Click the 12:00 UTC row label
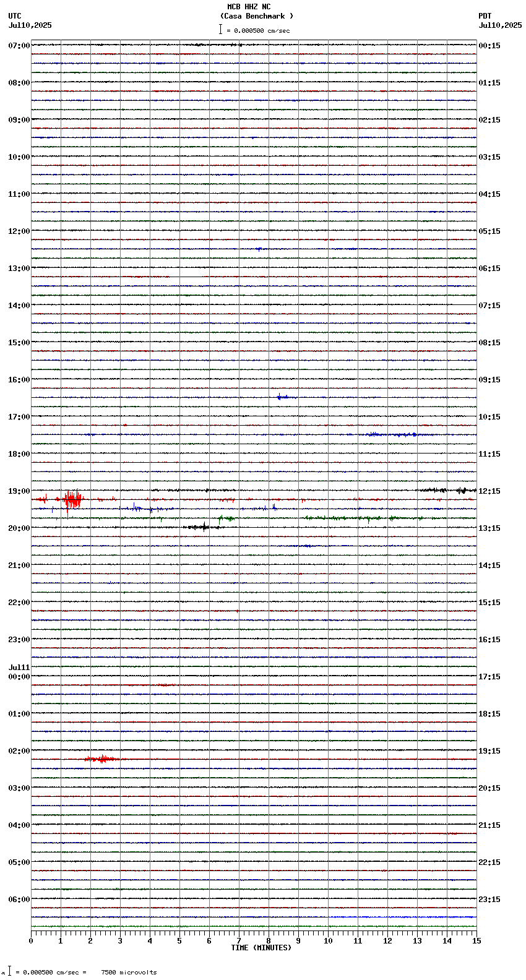Image resolution: width=526 pixels, height=980 pixels. (x=19, y=231)
